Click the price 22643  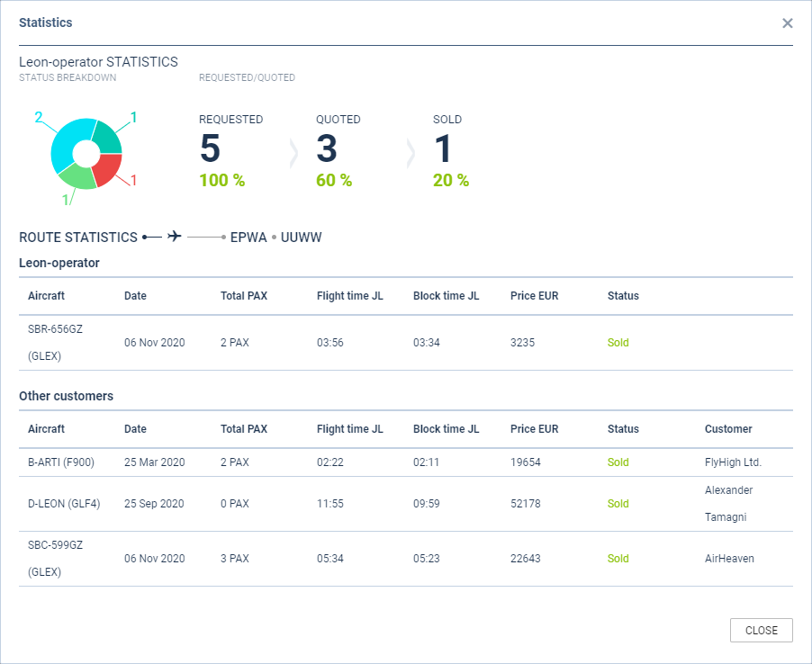click(x=526, y=559)
